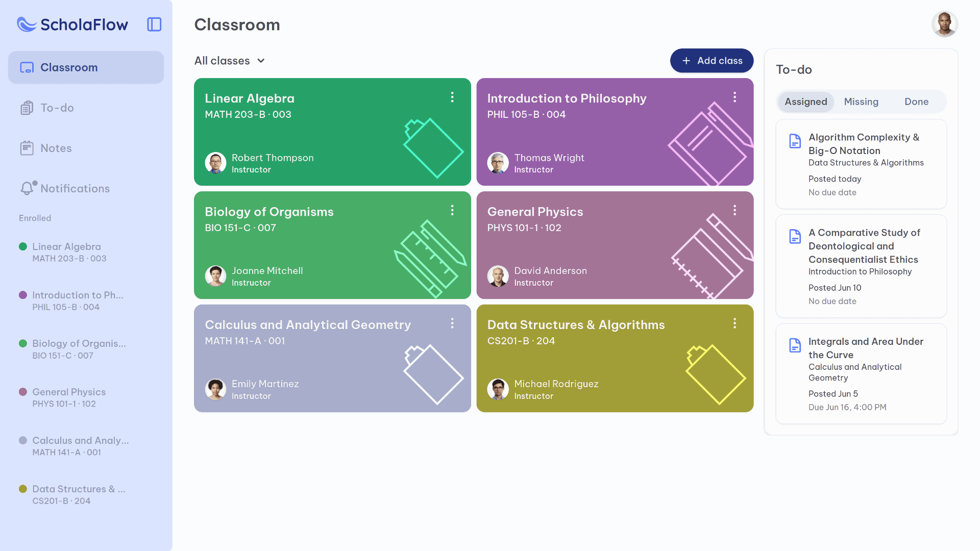Open the user profile avatar
This screenshot has width=980, height=551.
(x=944, y=24)
